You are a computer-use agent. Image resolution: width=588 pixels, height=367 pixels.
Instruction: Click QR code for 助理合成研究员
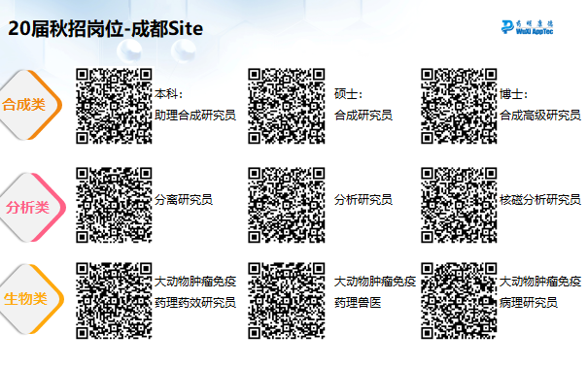114,106
